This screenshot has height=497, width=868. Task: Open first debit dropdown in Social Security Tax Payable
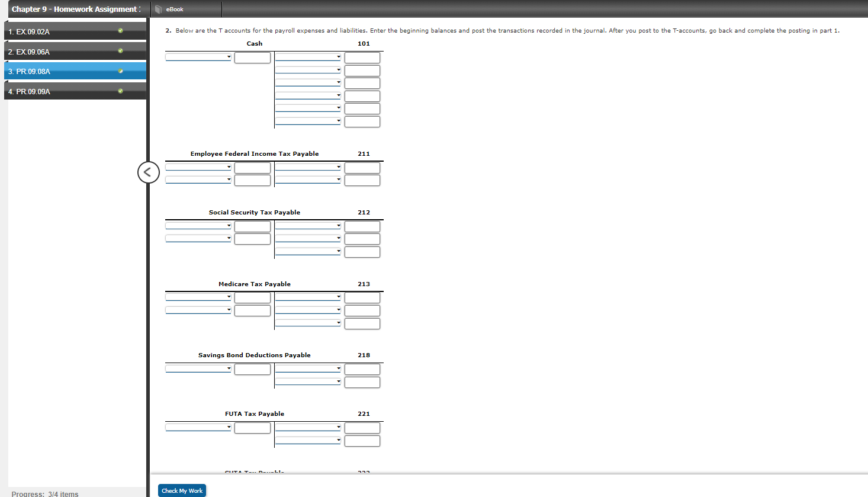pos(198,226)
